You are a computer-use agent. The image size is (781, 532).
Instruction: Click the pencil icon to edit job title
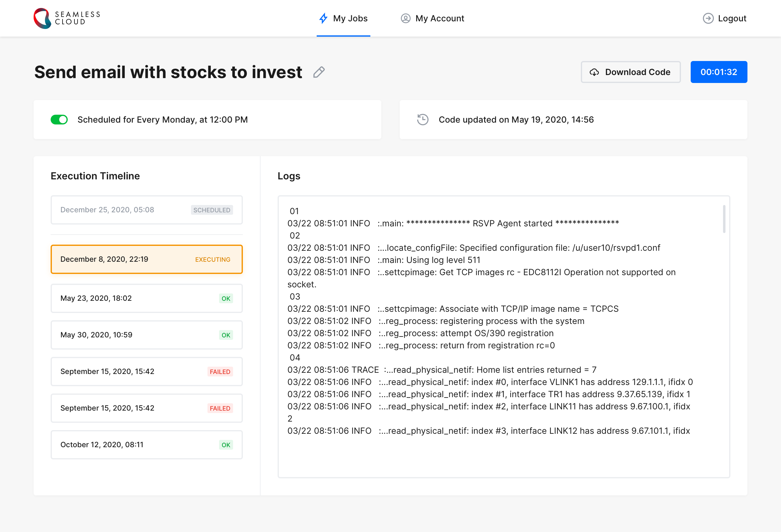(x=319, y=72)
